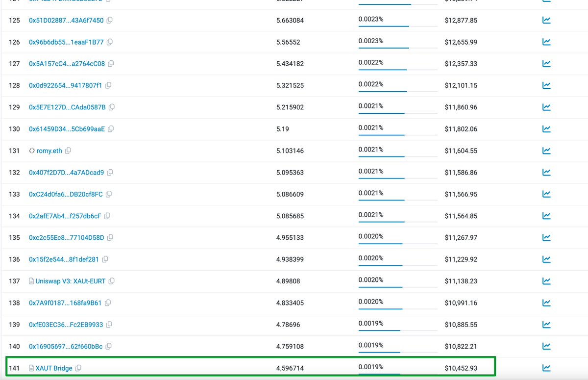Screen dimensions: 588x380
Task: Open analytics chart for Uniswap V3 row
Action: (546, 281)
